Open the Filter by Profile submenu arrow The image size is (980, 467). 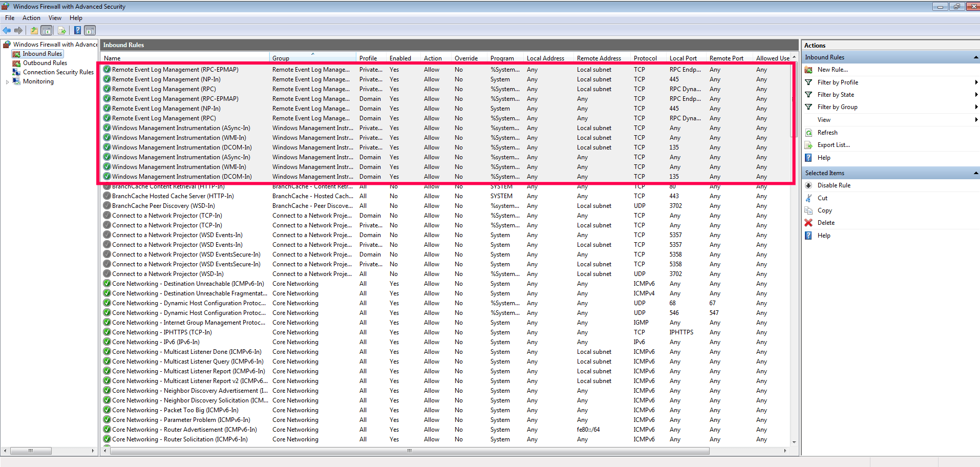(x=976, y=82)
